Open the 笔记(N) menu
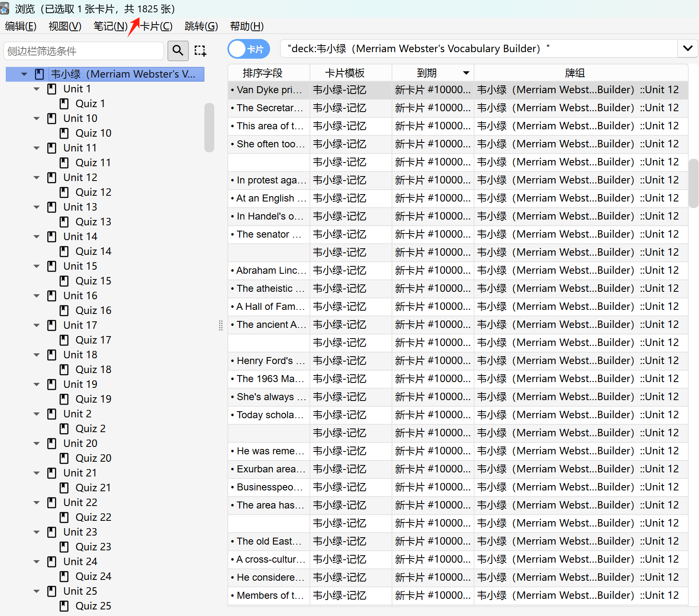Image resolution: width=699 pixels, height=616 pixels. [110, 26]
